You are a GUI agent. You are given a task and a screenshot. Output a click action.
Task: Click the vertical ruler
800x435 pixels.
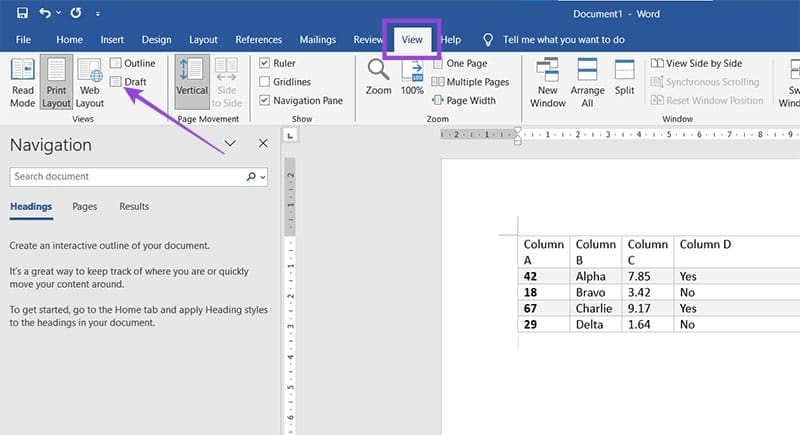[x=290, y=296]
